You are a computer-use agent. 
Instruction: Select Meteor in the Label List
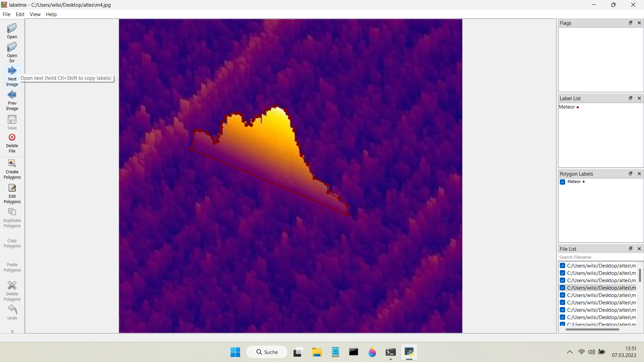[569, 107]
